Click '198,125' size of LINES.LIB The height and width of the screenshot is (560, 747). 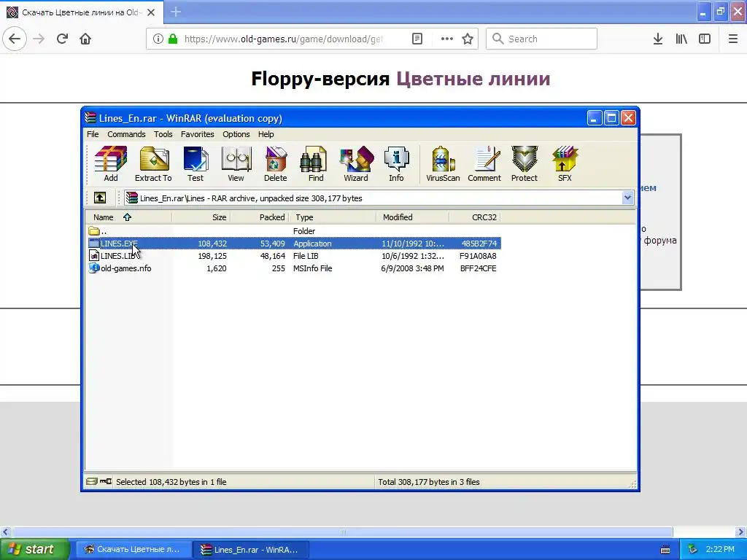pyautogui.click(x=212, y=256)
